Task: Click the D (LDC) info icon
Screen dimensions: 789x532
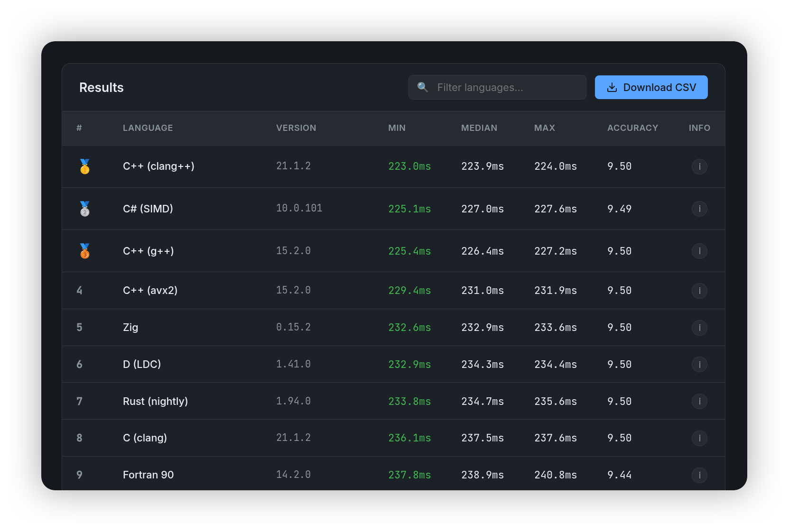Action: (699, 365)
